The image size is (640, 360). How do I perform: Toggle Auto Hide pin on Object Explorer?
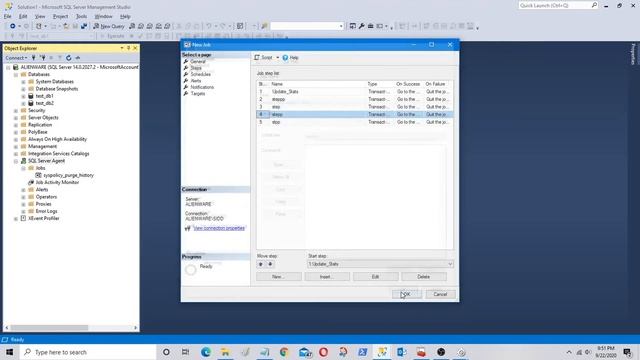point(129,48)
